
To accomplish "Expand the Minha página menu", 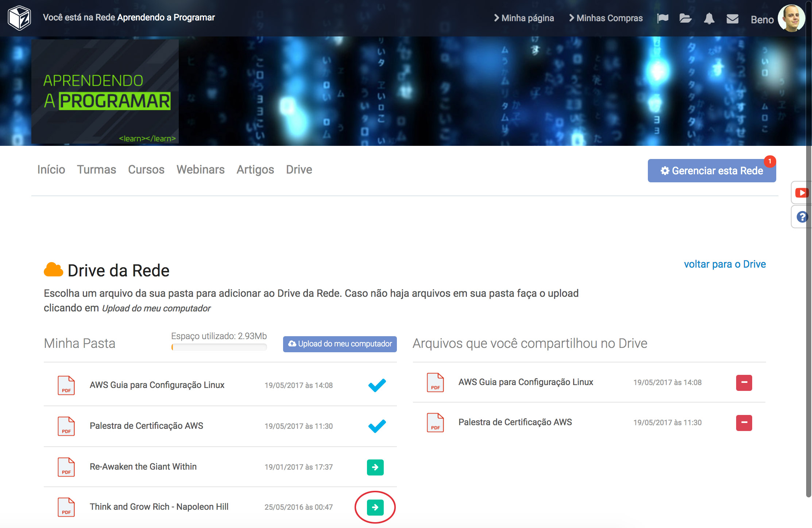I will point(524,18).
